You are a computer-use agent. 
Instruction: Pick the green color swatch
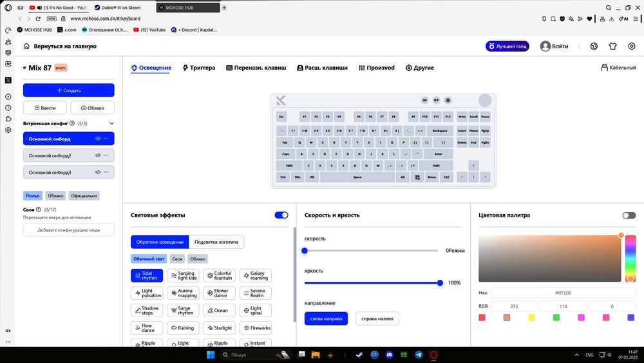tap(556, 317)
